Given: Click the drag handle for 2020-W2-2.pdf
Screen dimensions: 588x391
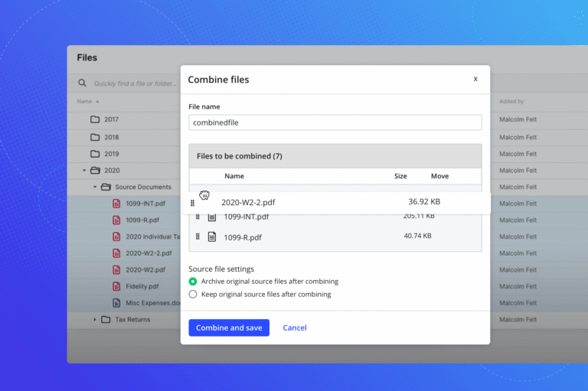Looking at the screenshot, I should pos(193,203).
